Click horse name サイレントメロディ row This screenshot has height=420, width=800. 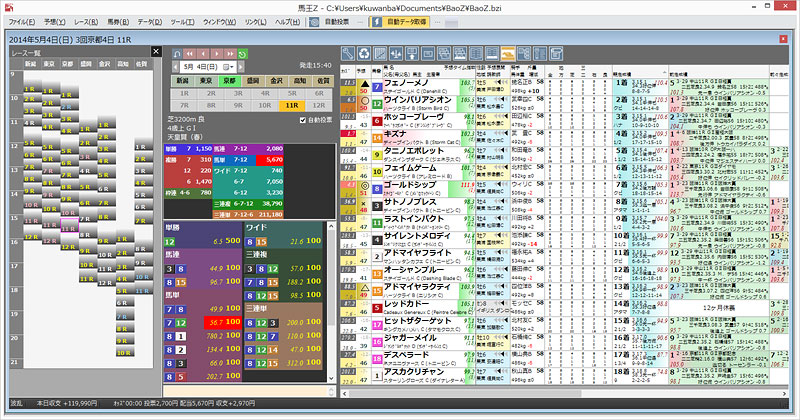click(x=417, y=236)
